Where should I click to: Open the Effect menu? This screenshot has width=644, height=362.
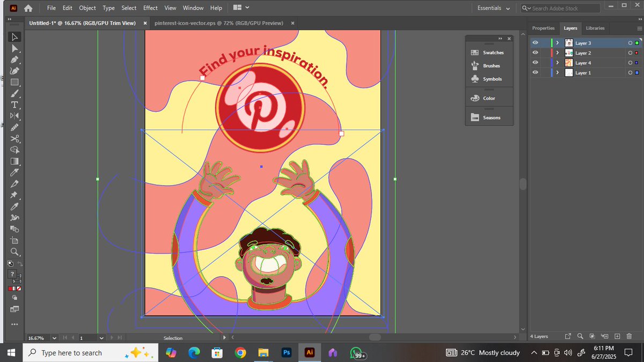pyautogui.click(x=150, y=8)
